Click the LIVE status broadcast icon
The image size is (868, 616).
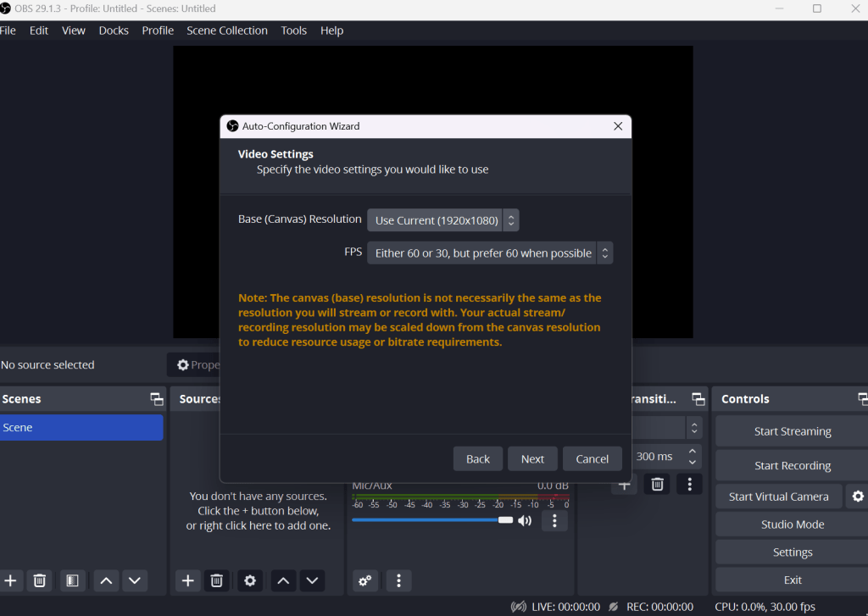(x=519, y=607)
